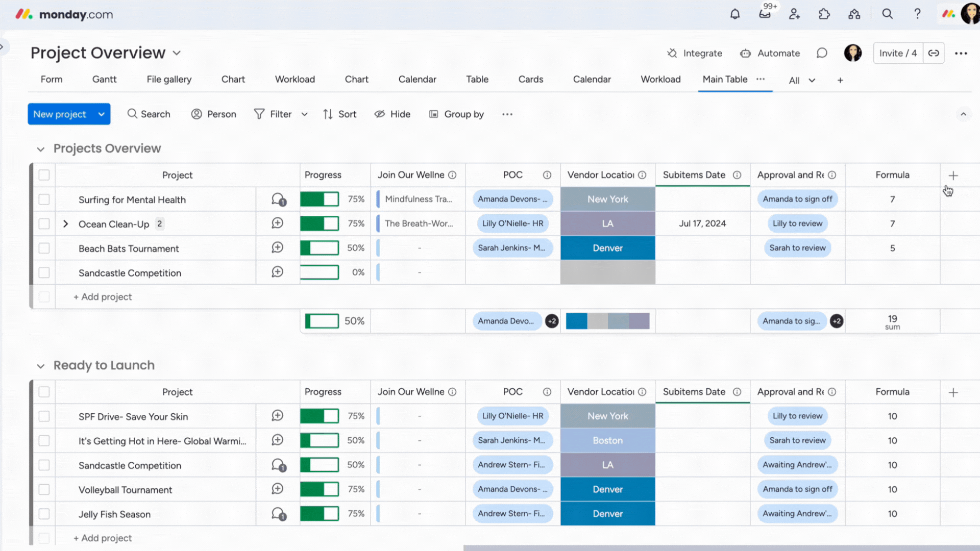The width and height of the screenshot is (980, 551).
Task: Switch to the File gallery tab
Action: click(169, 80)
